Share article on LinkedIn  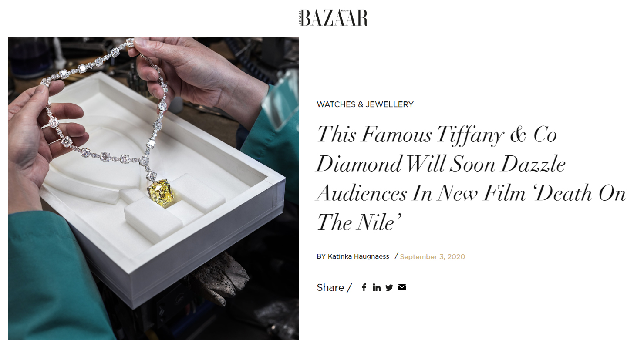tap(377, 287)
